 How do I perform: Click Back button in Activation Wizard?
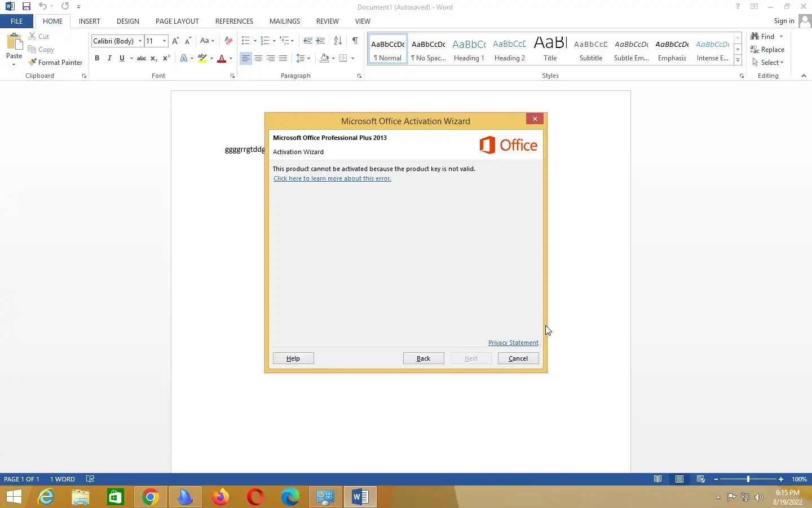click(423, 358)
